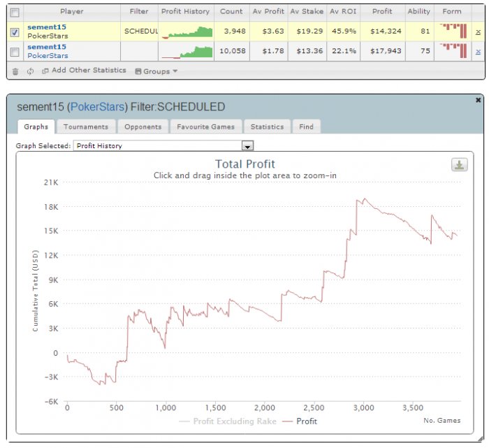Check the second sement15 row checkbox

tap(15, 52)
